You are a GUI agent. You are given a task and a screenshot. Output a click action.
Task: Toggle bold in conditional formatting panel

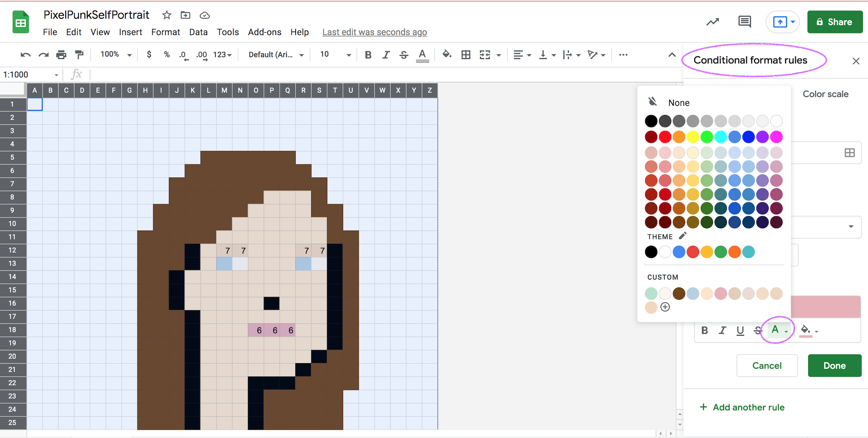click(x=704, y=330)
